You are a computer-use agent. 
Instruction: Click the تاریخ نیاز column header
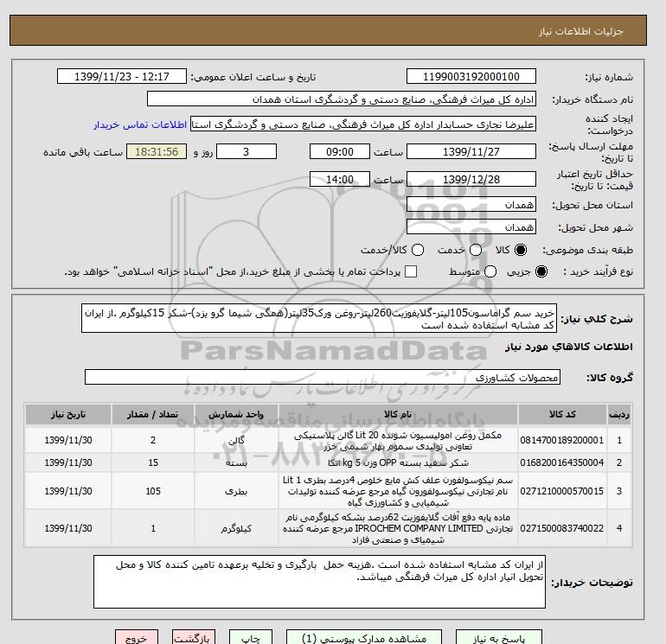coord(68,414)
